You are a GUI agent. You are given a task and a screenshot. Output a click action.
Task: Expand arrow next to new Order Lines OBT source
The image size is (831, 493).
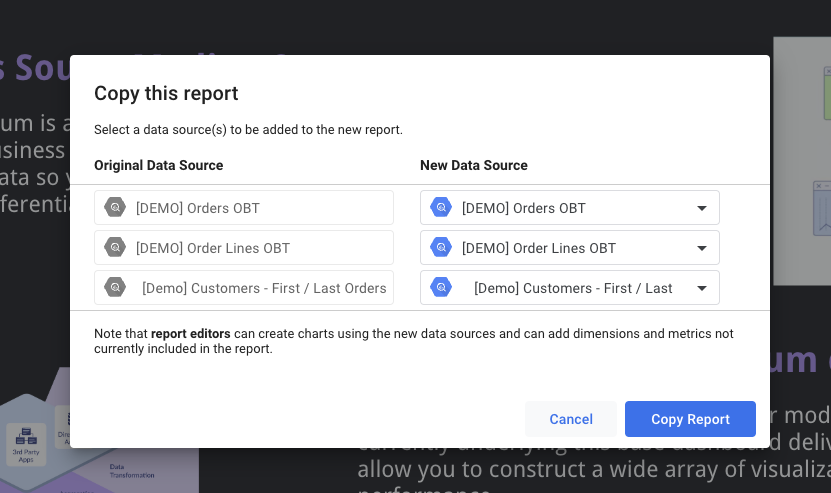[x=702, y=248]
